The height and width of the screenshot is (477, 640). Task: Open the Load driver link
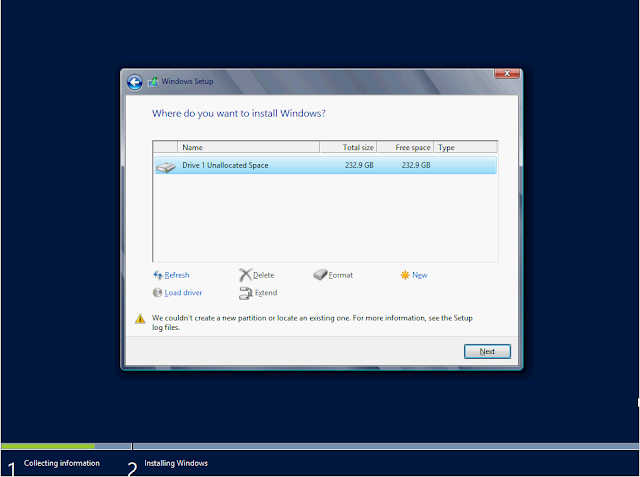coord(183,293)
